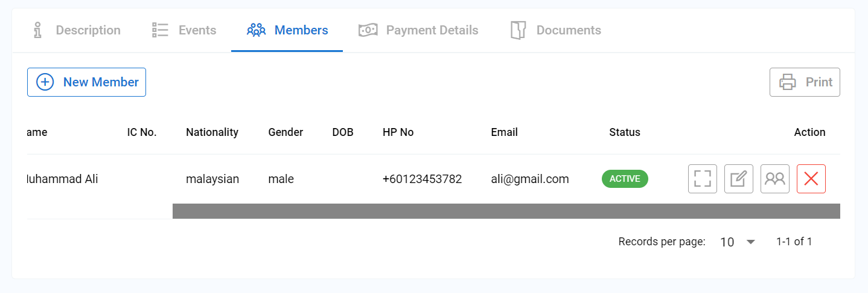Click the Print button
868x293 pixels.
[805, 82]
